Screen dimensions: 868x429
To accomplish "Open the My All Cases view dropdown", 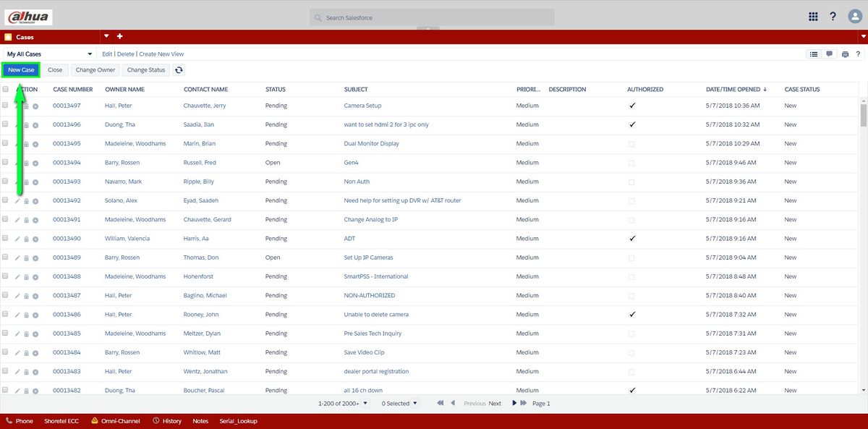I will (x=49, y=54).
